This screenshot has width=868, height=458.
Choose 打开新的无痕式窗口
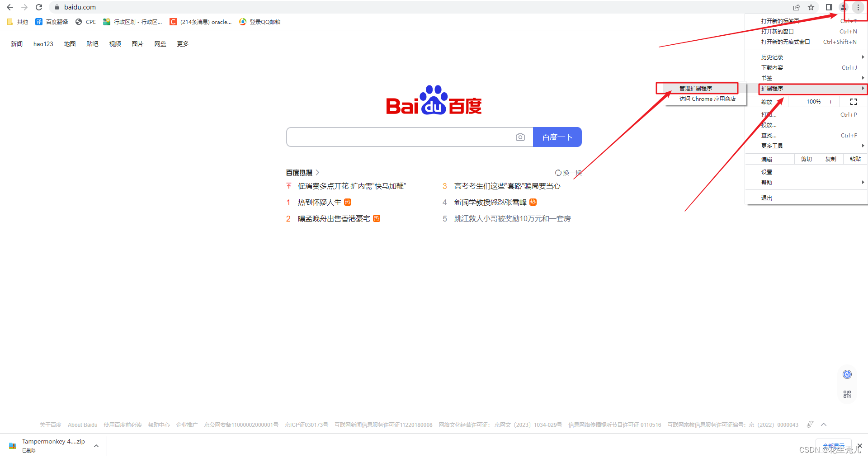(x=806, y=42)
